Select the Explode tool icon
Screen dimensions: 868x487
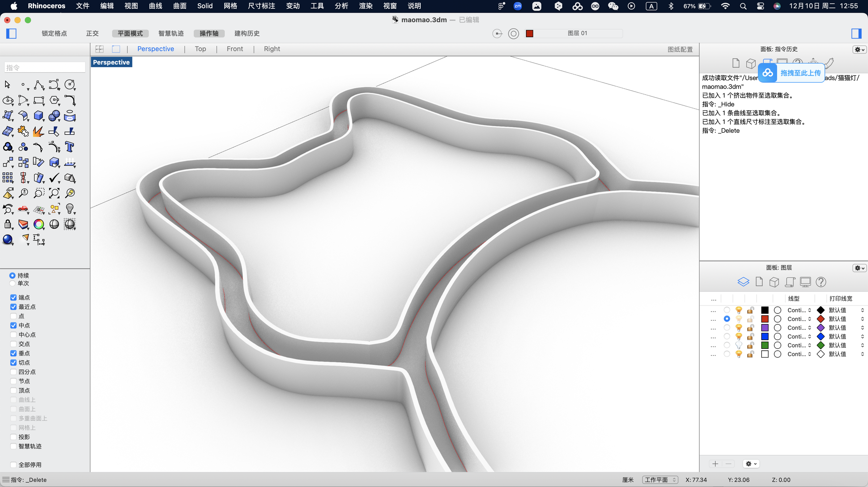pos(38,132)
